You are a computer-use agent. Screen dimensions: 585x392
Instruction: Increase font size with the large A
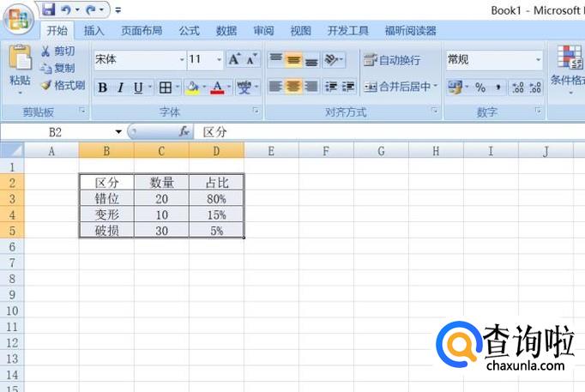(233, 60)
